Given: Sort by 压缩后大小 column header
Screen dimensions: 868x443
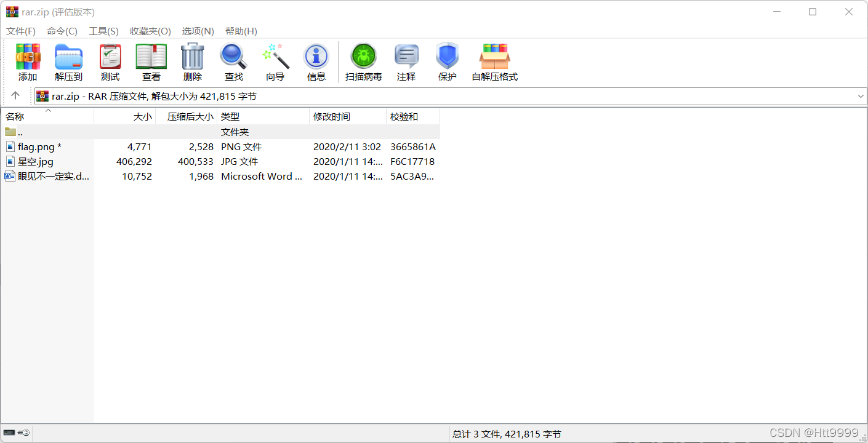Looking at the screenshot, I should (187, 116).
